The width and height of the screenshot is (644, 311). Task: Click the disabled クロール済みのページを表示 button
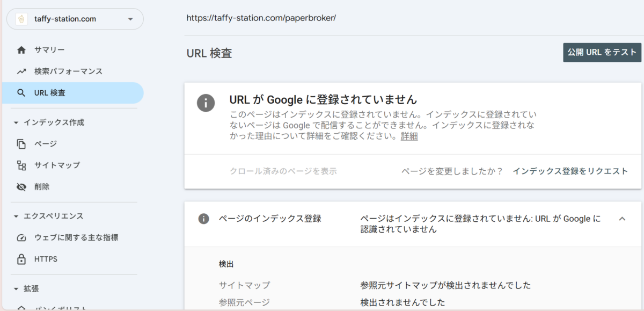(283, 171)
